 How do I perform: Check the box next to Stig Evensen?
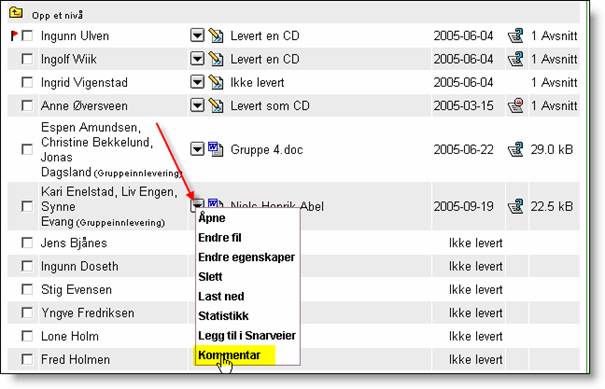click(27, 289)
